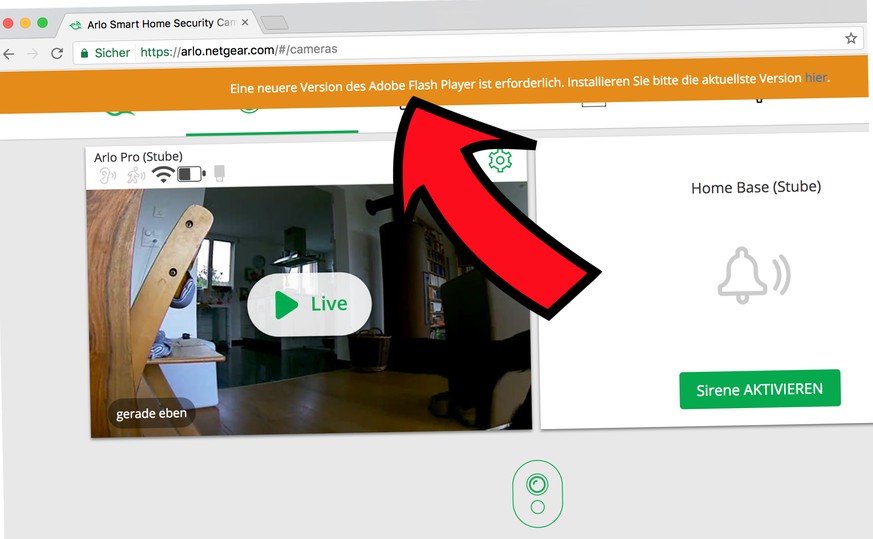Screen dimensions: 873x539
Task: Go back to the previous page
Action: pos(9,54)
